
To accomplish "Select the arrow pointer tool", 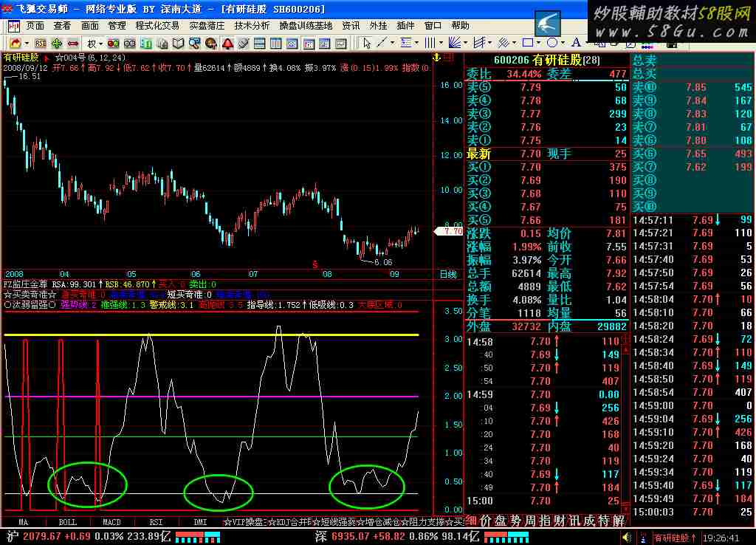I will point(368,44).
